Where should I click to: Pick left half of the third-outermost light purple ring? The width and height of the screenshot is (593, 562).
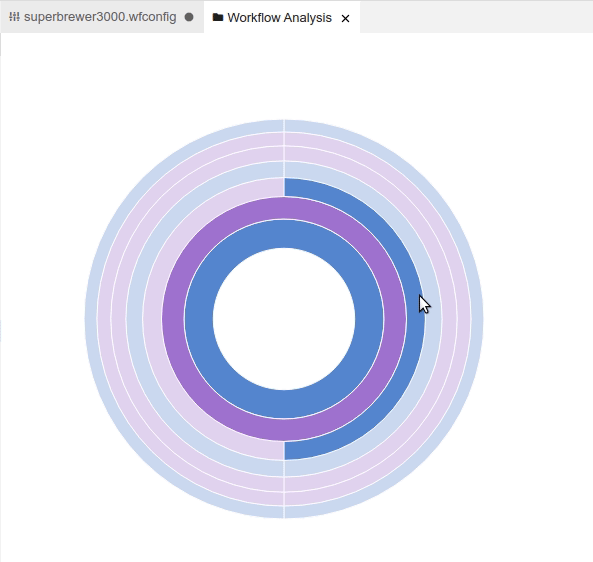pyautogui.click(x=118, y=319)
